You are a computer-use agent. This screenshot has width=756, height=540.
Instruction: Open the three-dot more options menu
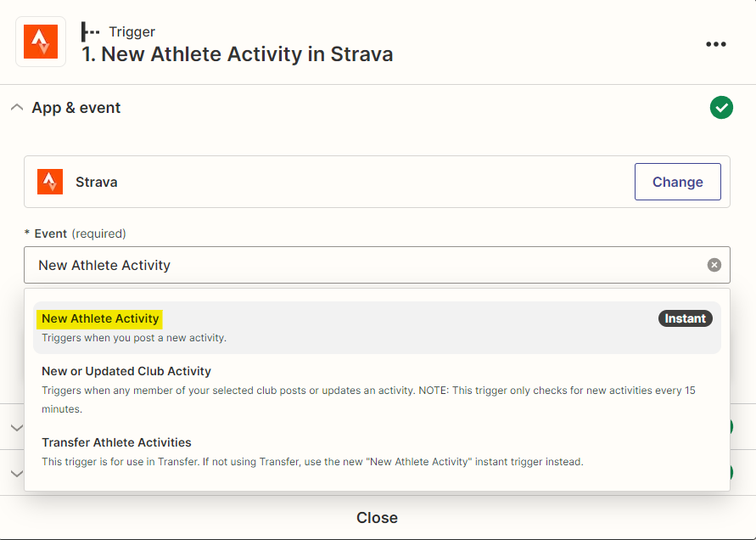715,44
